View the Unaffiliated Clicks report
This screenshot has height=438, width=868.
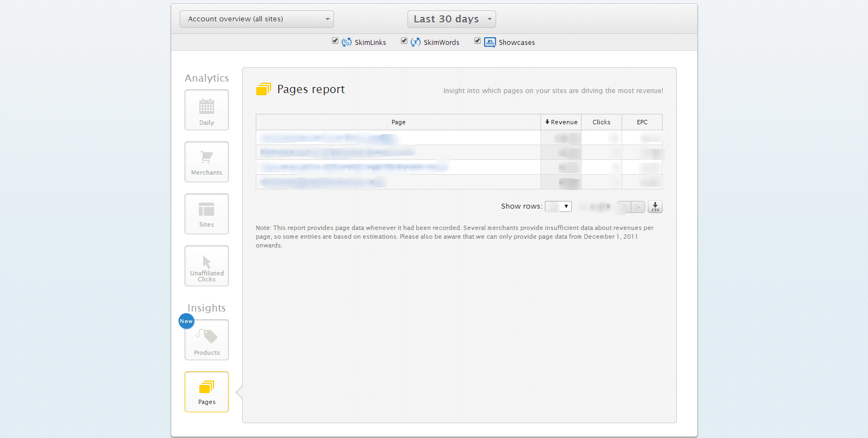click(206, 266)
